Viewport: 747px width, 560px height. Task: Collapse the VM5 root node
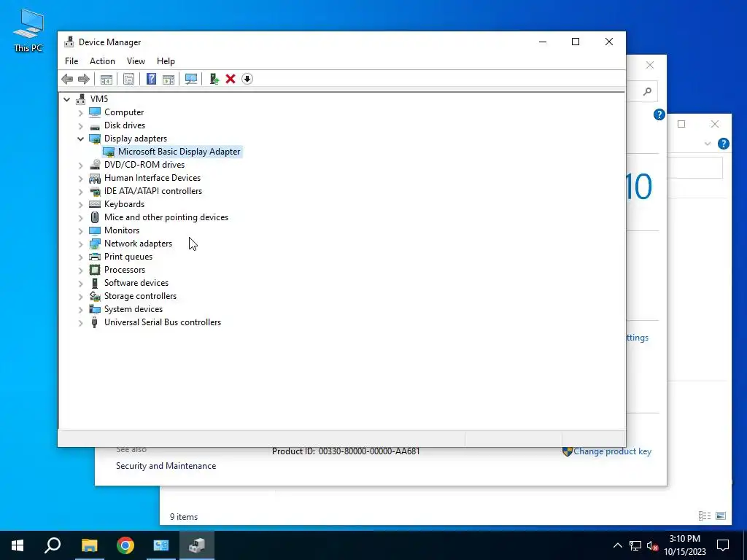point(66,99)
